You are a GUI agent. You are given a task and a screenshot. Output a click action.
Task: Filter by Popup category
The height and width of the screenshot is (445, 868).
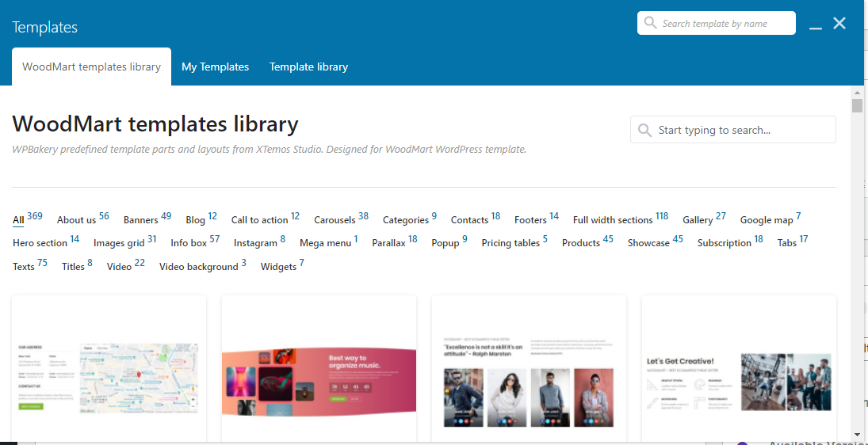pyautogui.click(x=449, y=242)
